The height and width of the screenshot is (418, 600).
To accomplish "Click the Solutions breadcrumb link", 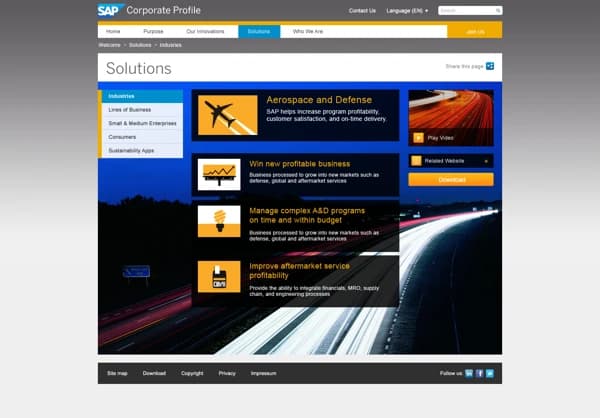I will coord(140,45).
